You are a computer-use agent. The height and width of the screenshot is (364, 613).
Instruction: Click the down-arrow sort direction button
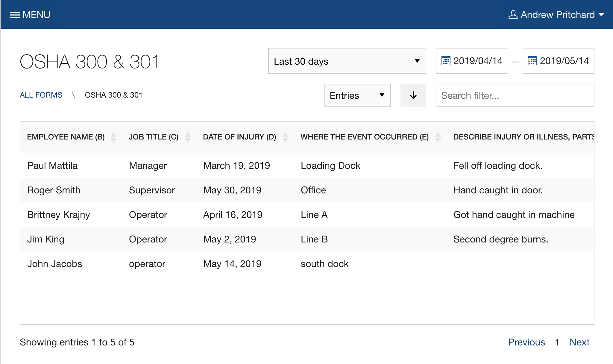click(413, 95)
